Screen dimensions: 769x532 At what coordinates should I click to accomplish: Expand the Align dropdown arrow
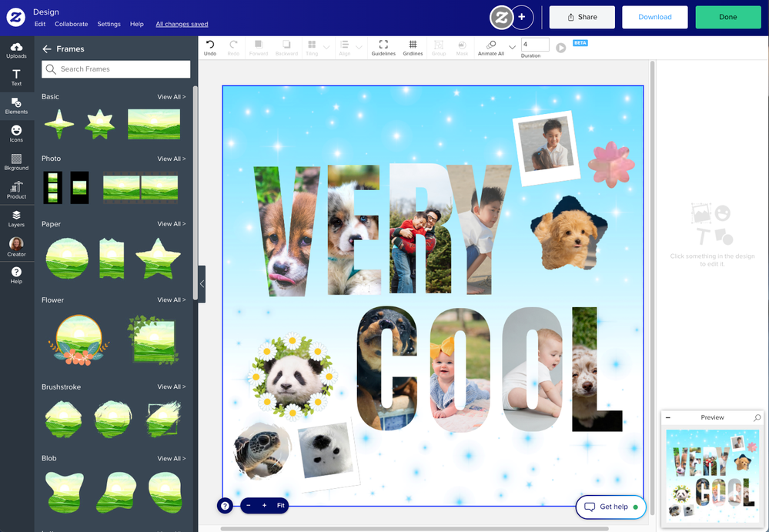pyautogui.click(x=359, y=48)
